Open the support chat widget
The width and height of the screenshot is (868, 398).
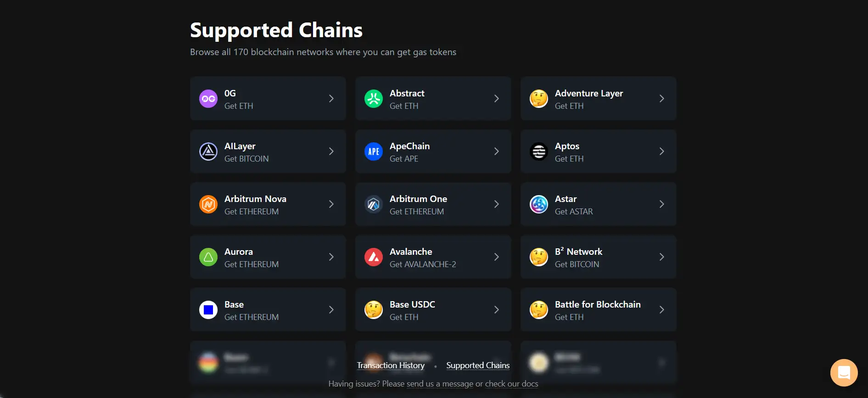[844, 372]
